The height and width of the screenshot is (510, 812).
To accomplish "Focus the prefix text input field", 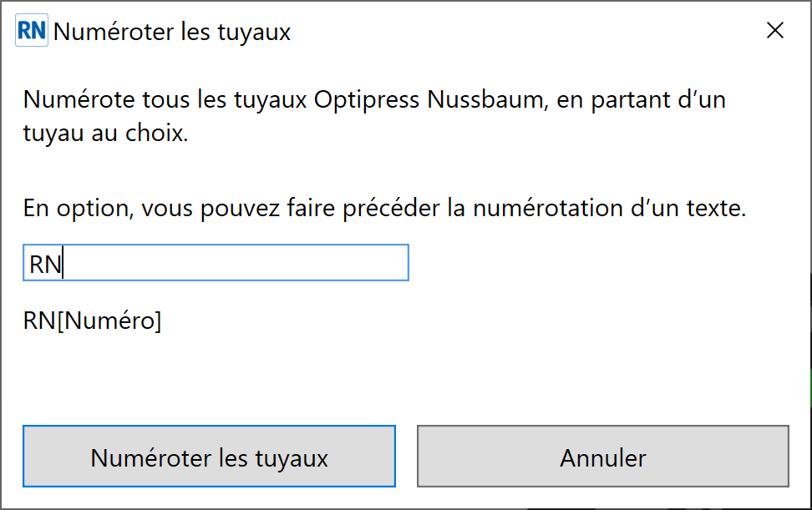I will pyautogui.click(x=216, y=263).
